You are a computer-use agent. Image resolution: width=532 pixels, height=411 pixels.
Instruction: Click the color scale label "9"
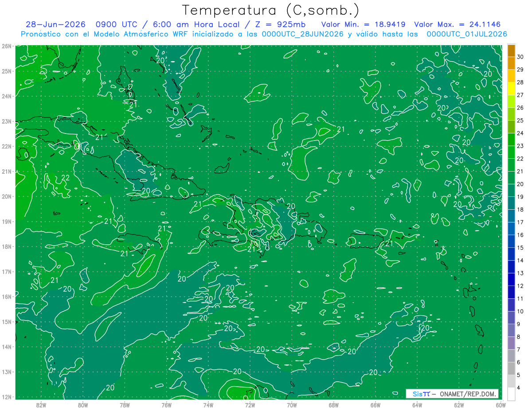pos(519,324)
